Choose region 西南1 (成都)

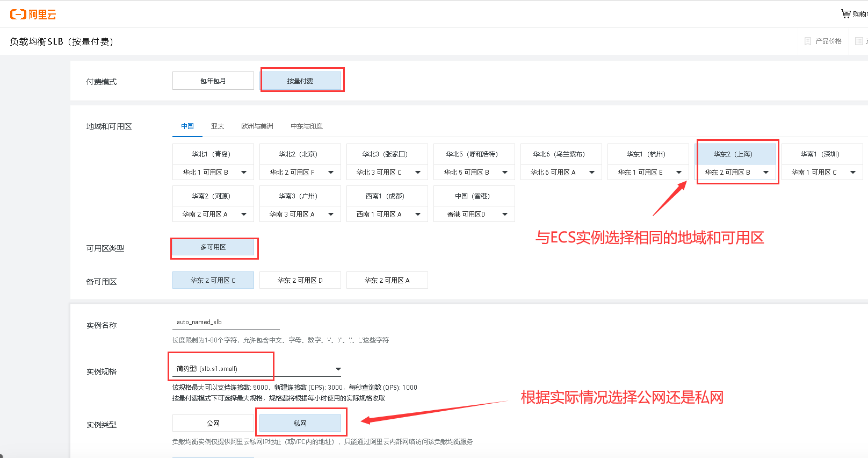coord(387,196)
